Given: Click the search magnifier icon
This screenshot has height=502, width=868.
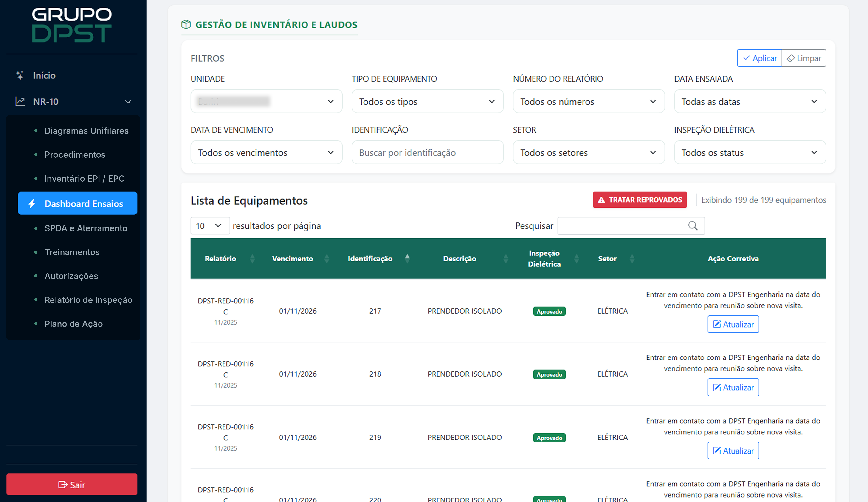Looking at the screenshot, I should pos(693,226).
